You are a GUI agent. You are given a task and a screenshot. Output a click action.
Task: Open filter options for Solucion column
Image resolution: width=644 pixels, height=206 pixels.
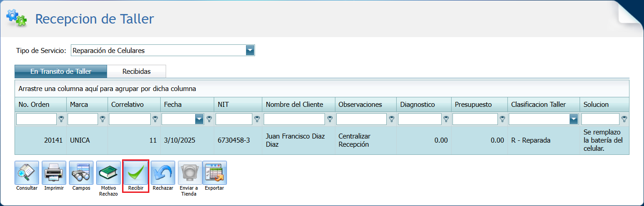[624, 119]
